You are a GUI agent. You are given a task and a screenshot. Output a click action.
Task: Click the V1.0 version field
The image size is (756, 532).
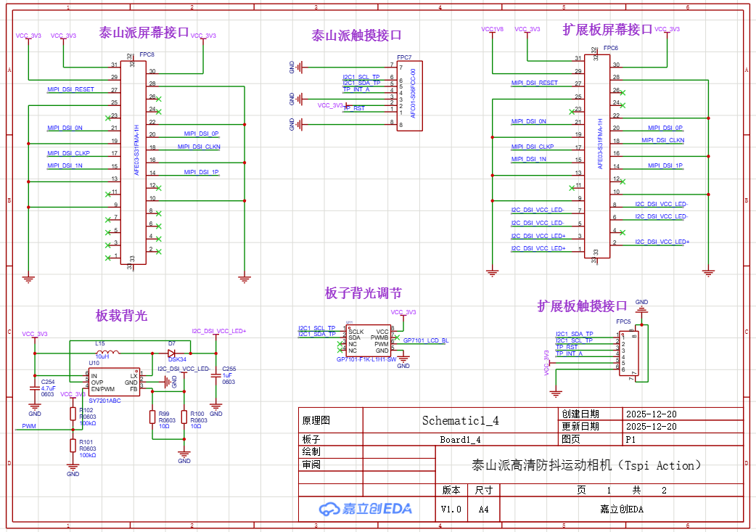coord(451,509)
